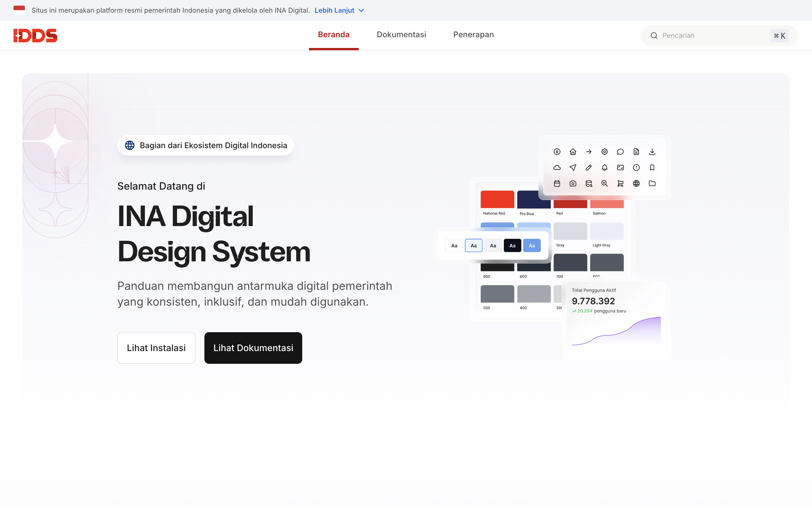812x508 pixels.
Task: Open the Penerapan tab
Action: pyautogui.click(x=473, y=35)
